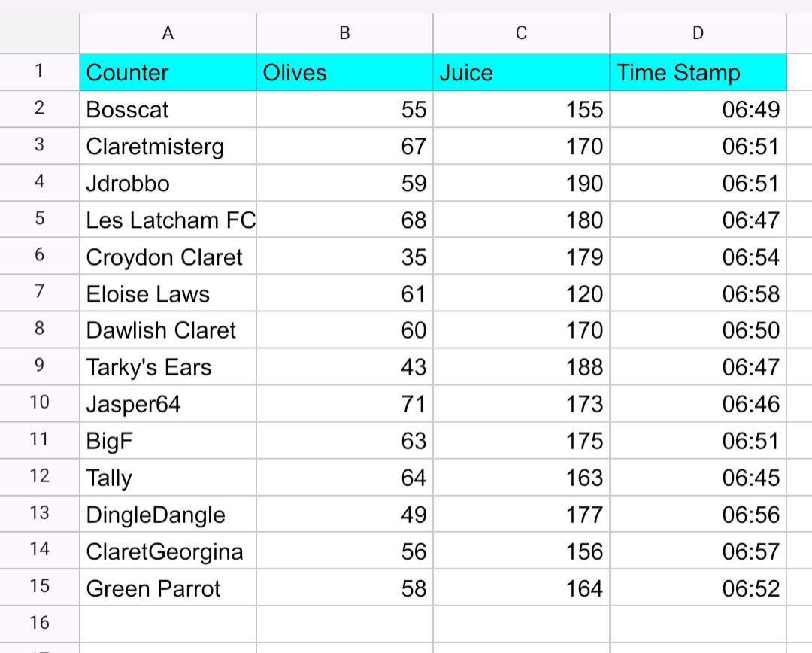Click the Green Parrot cell
The image size is (812, 653).
168,588
